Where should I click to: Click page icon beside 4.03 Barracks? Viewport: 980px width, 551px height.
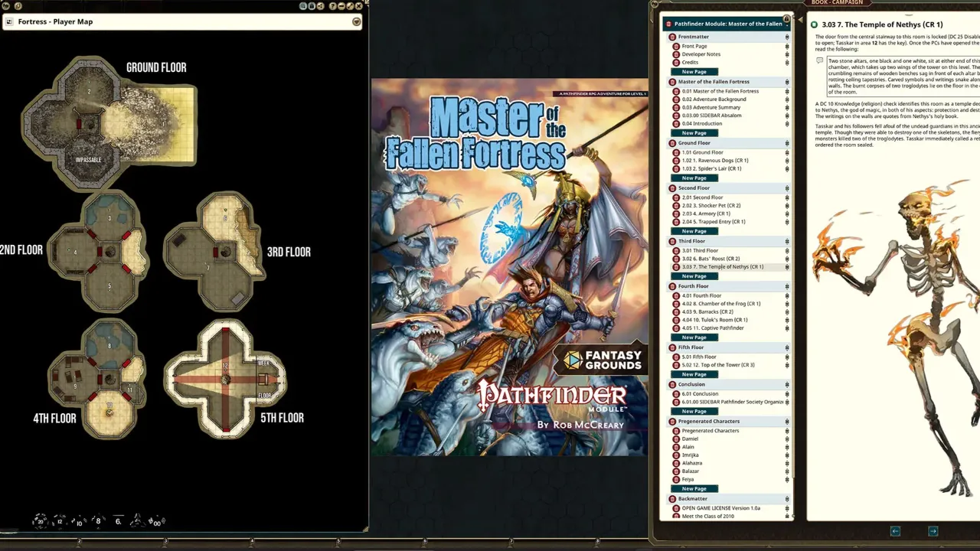click(x=676, y=312)
